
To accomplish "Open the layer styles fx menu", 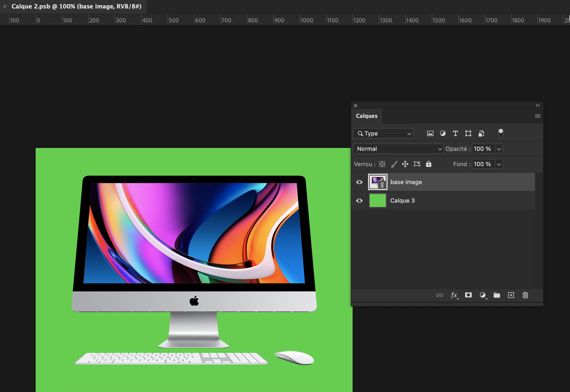I will (454, 295).
